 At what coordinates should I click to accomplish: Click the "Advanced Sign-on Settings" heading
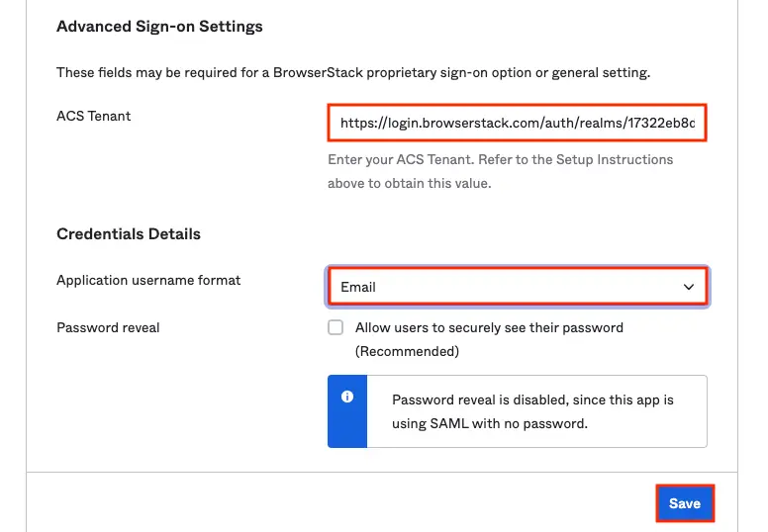pos(159,27)
